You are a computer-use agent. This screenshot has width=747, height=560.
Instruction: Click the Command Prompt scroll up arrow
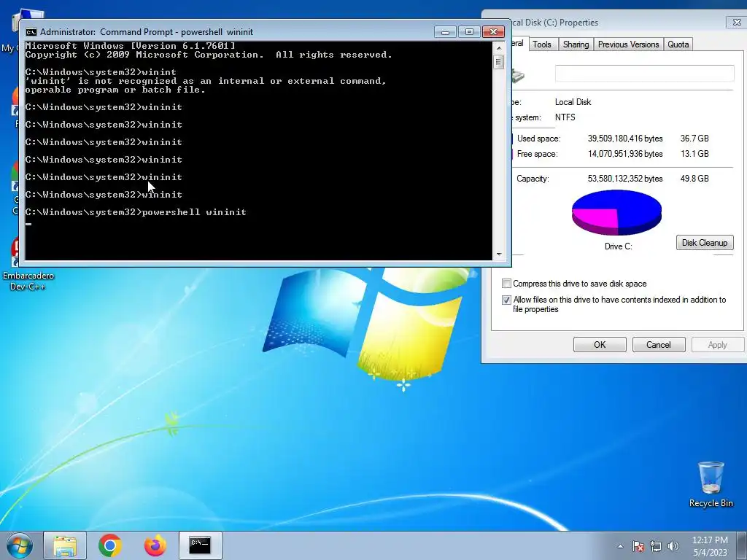[499, 47]
